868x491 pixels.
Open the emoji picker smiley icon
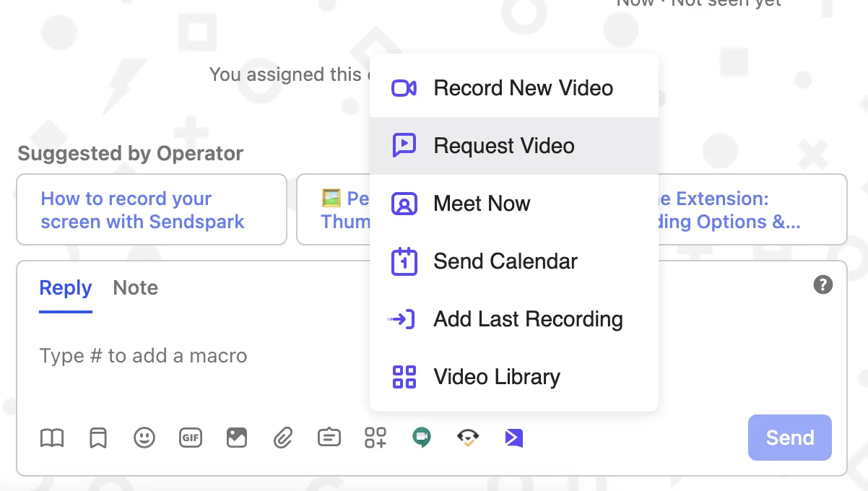click(144, 438)
